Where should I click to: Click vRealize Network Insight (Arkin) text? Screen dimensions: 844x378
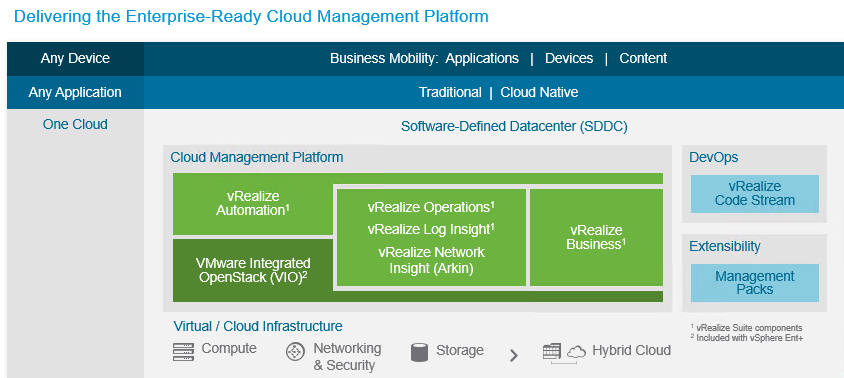pyautogui.click(x=431, y=260)
